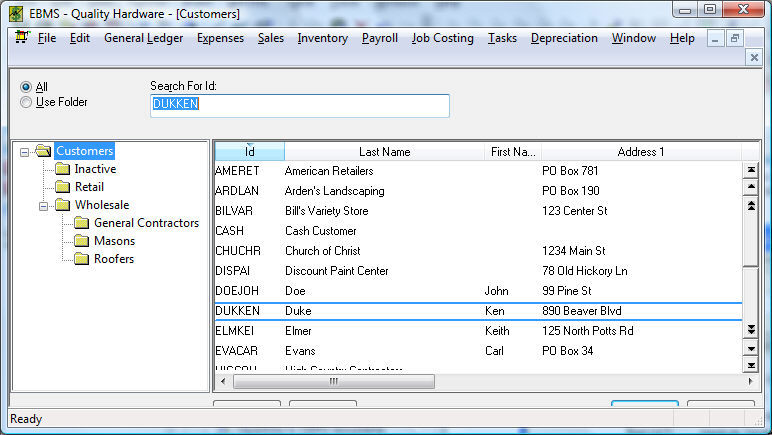
Task: Collapse the Customers tree node
Action: [x=25, y=151]
